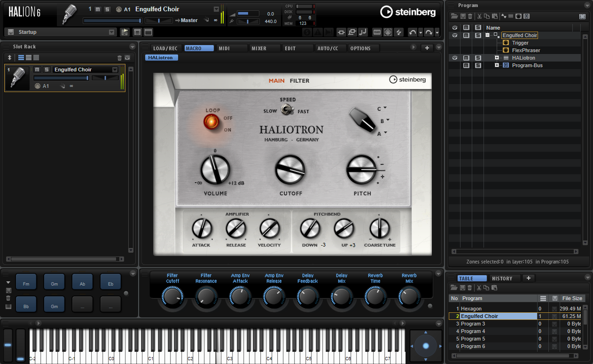Click the create new layer icon in Program toolbar

click(511, 16)
